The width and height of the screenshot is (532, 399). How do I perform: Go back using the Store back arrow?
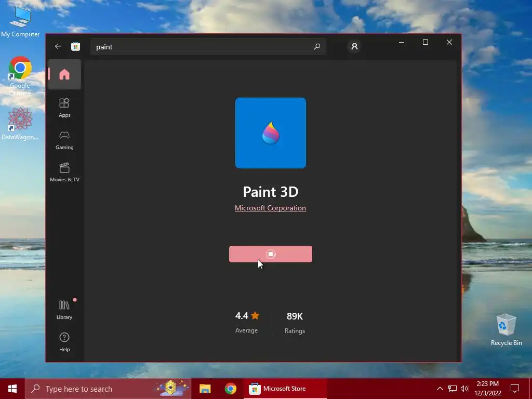[x=58, y=46]
